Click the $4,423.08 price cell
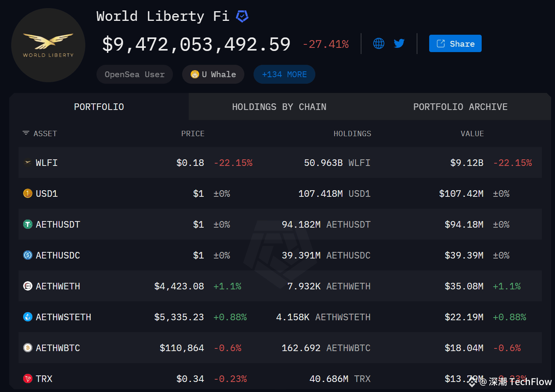This screenshot has width=555, height=392. coord(179,286)
